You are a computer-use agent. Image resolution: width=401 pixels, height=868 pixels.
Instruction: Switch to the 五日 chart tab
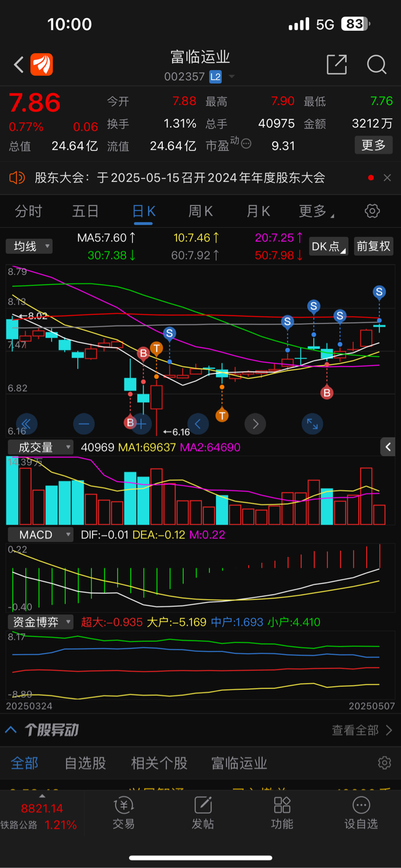point(85,212)
